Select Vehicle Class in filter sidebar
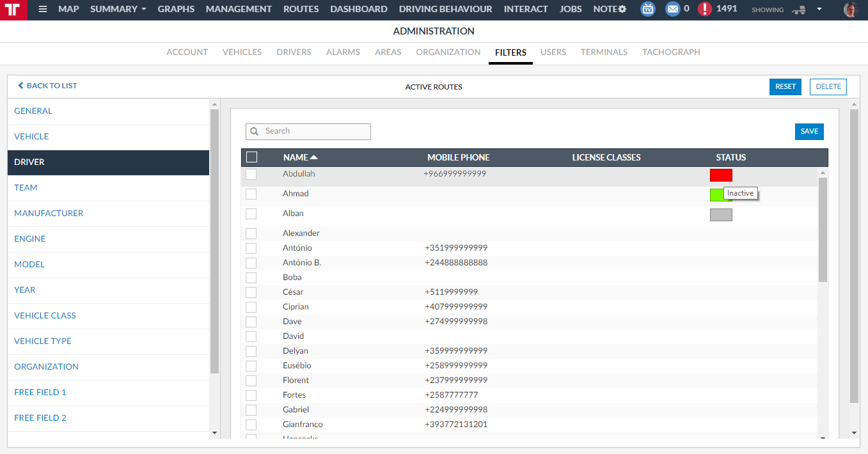This screenshot has height=454, width=868. pos(45,316)
